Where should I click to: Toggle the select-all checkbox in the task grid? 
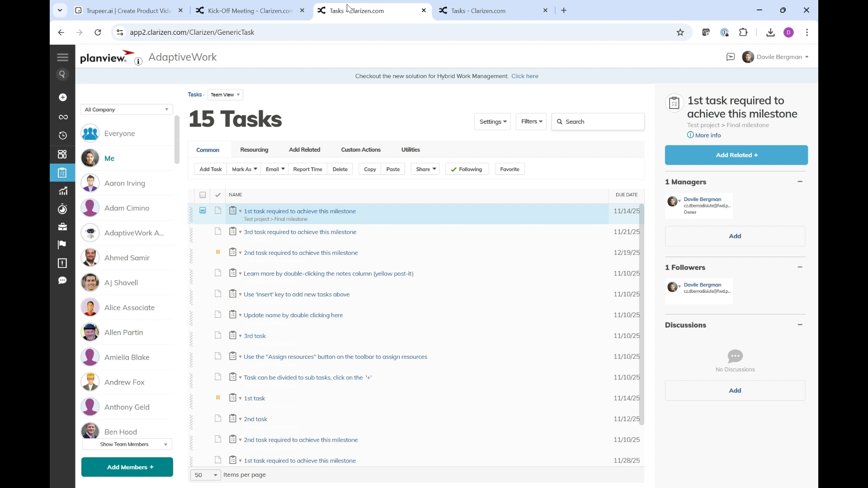click(x=203, y=195)
